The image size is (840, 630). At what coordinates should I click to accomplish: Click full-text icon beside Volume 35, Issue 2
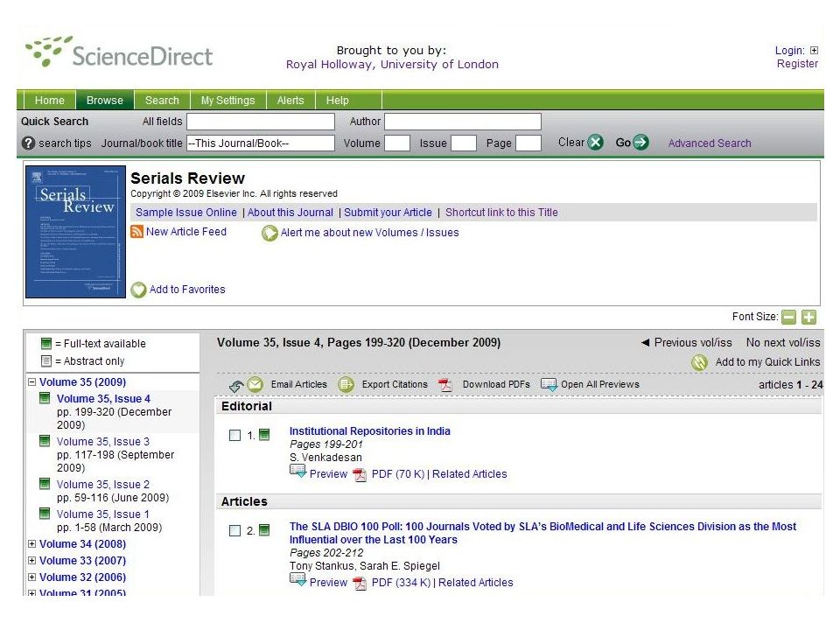45,484
